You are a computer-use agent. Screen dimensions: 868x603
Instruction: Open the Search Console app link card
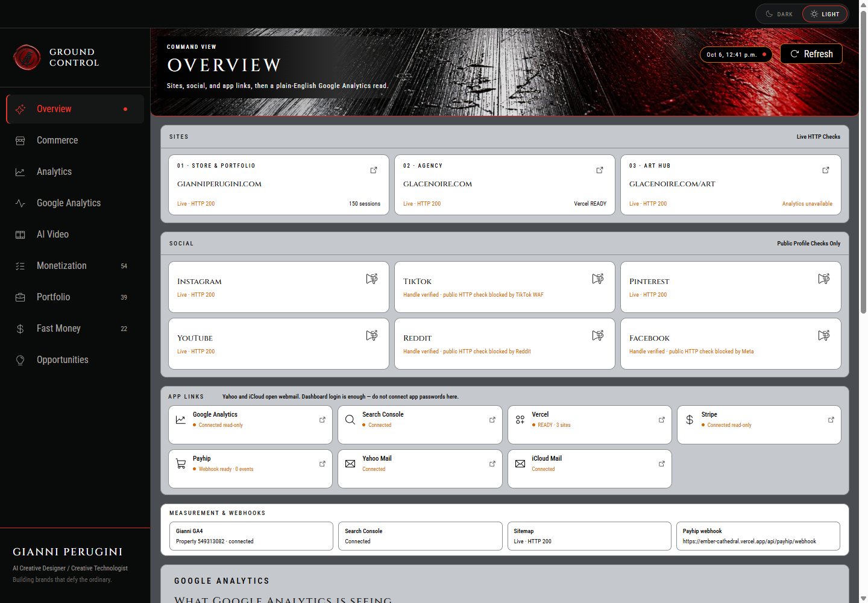[420, 425]
